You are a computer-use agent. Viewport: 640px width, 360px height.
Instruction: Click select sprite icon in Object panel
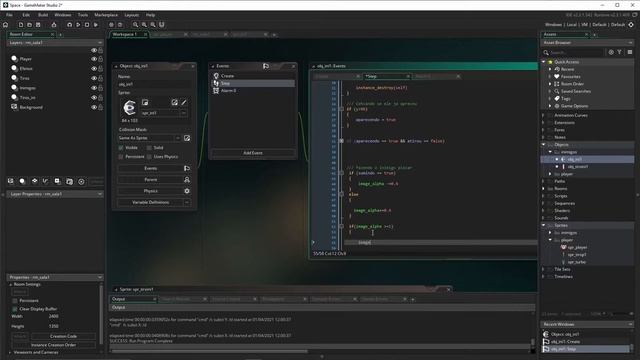pos(145,102)
